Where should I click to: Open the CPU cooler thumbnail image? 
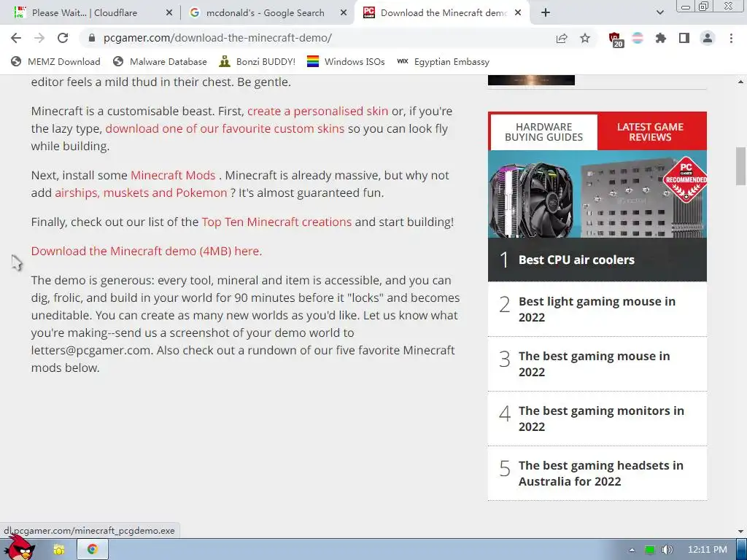pos(597,194)
